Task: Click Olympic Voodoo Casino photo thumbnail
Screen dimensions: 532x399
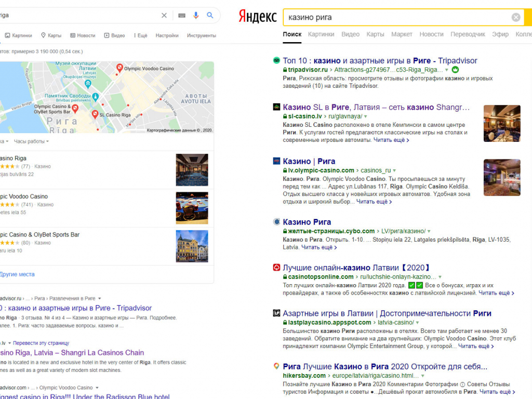Action: [x=192, y=208]
